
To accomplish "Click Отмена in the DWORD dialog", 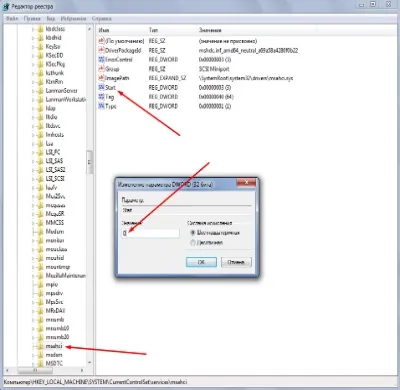I will pos(236,262).
